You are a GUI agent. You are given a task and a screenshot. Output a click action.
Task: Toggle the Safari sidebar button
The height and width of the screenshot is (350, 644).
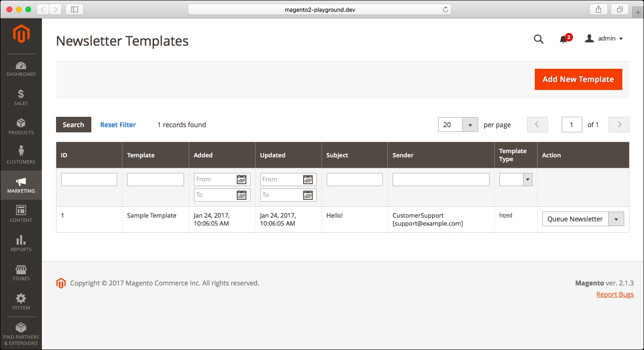74,9
